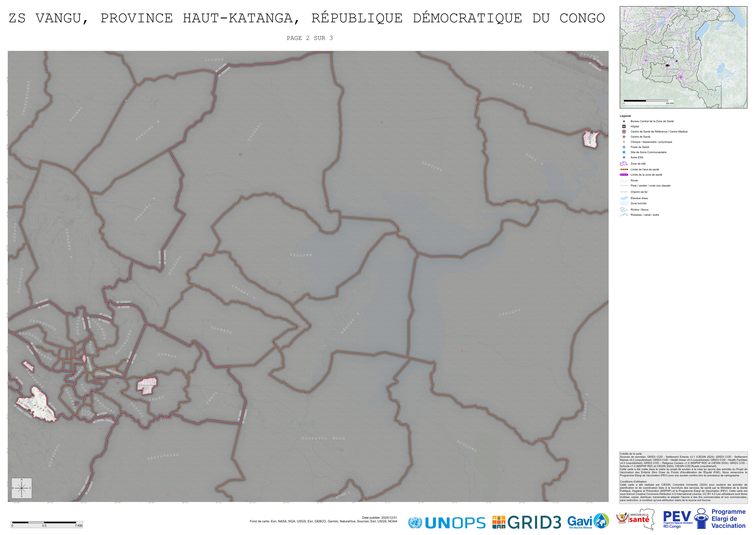Click the Programme Elargi de Vaccination logo
The height and width of the screenshot is (535, 756).
(720, 519)
